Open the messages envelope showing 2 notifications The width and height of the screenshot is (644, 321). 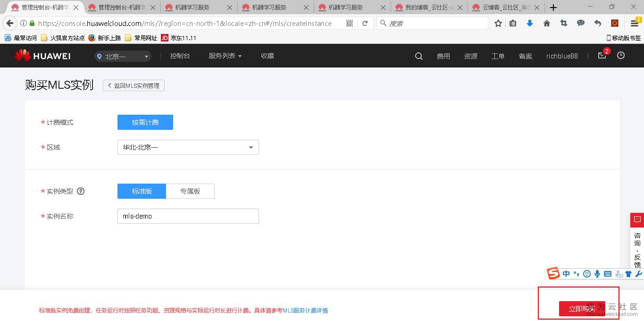click(x=602, y=56)
